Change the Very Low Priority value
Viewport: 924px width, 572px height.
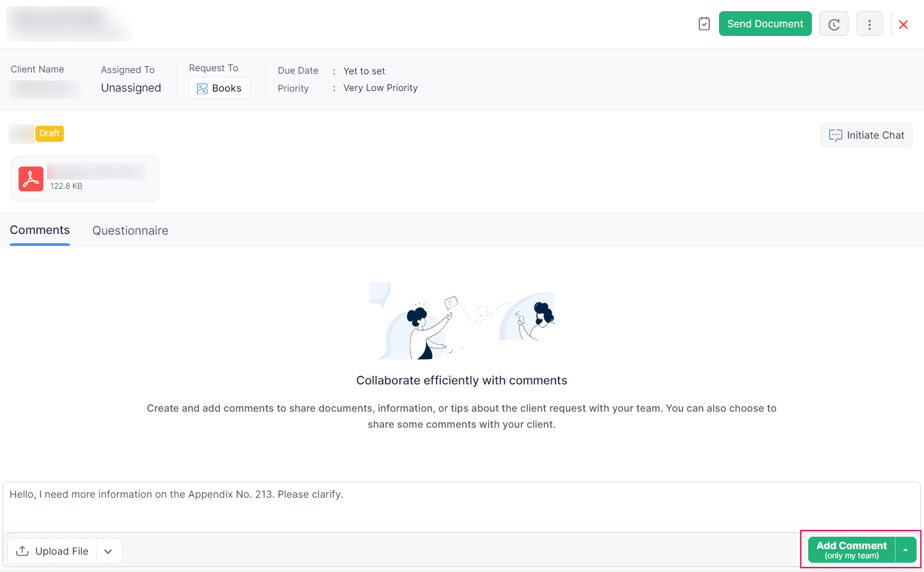(380, 88)
